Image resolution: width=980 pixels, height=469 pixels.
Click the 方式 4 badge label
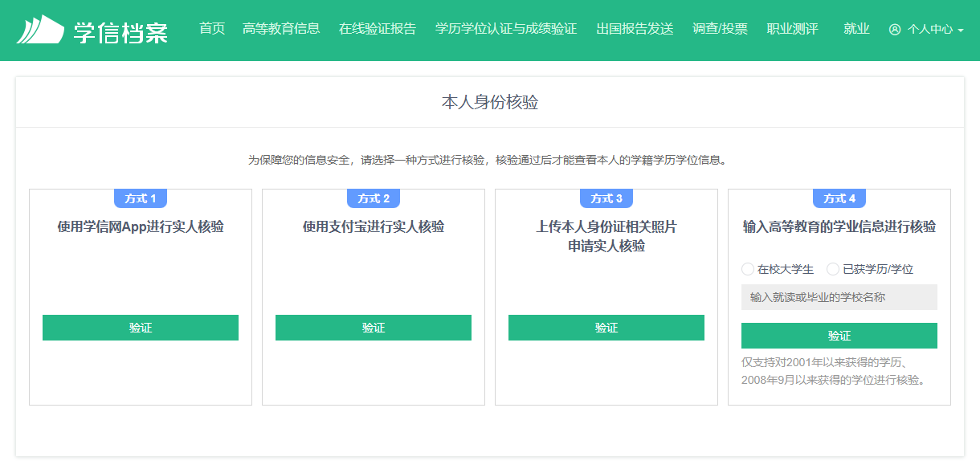[x=839, y=198]
